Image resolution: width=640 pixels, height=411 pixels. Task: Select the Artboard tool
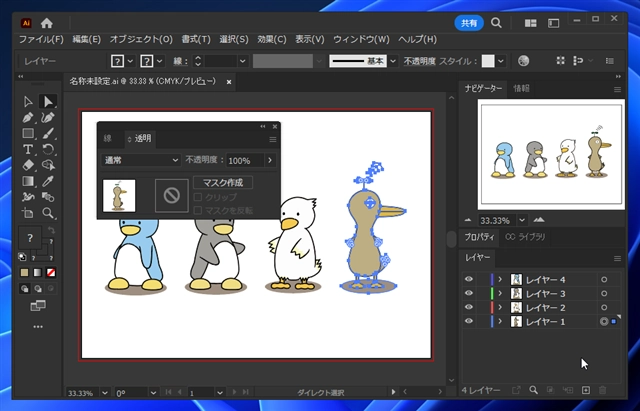coord(28,213)
